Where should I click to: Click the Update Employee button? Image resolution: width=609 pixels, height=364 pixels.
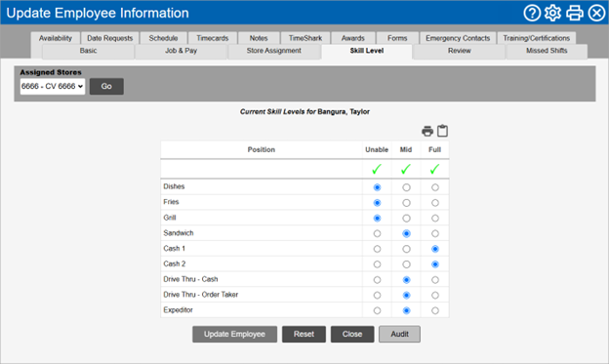click(x=234, y=334)
